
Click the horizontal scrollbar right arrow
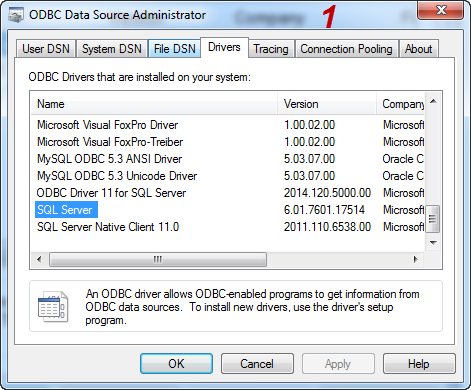point(415,259)
